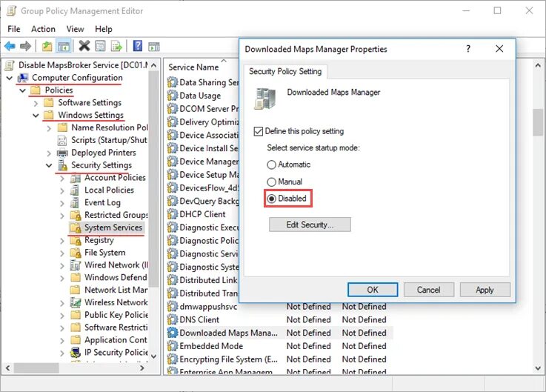Click the gear icon beside Embedded Mode
The image size is (546, 392).
173,346
